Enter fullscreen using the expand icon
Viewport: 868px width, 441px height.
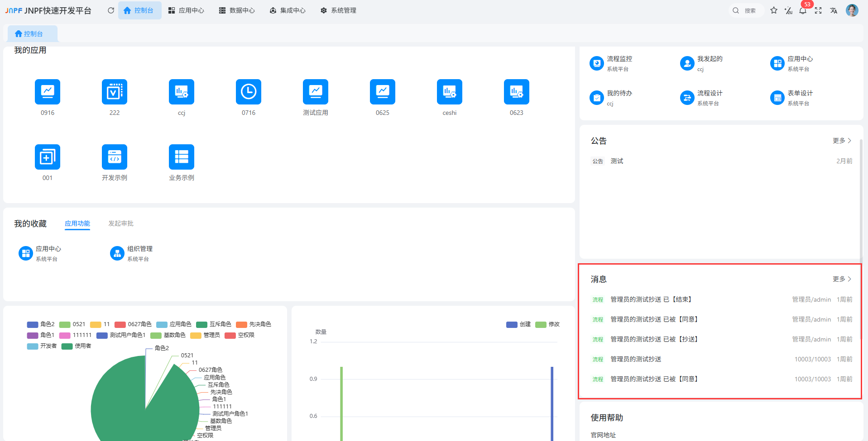pos(818,10)
